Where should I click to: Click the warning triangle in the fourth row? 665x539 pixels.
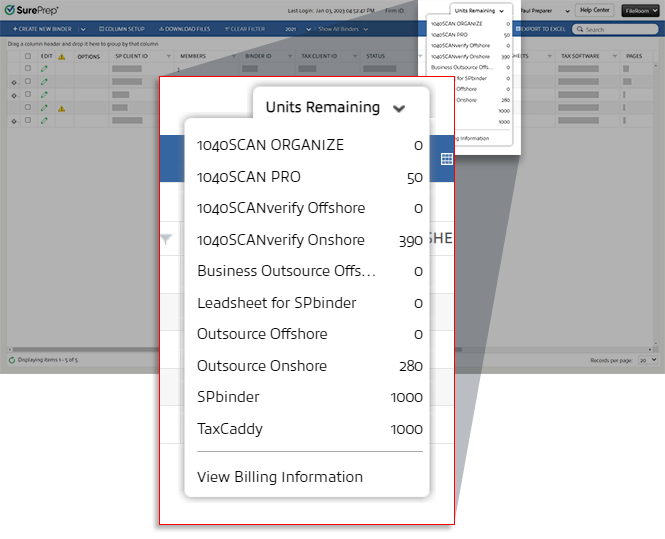pyautogui.click(x=61, y=109)
